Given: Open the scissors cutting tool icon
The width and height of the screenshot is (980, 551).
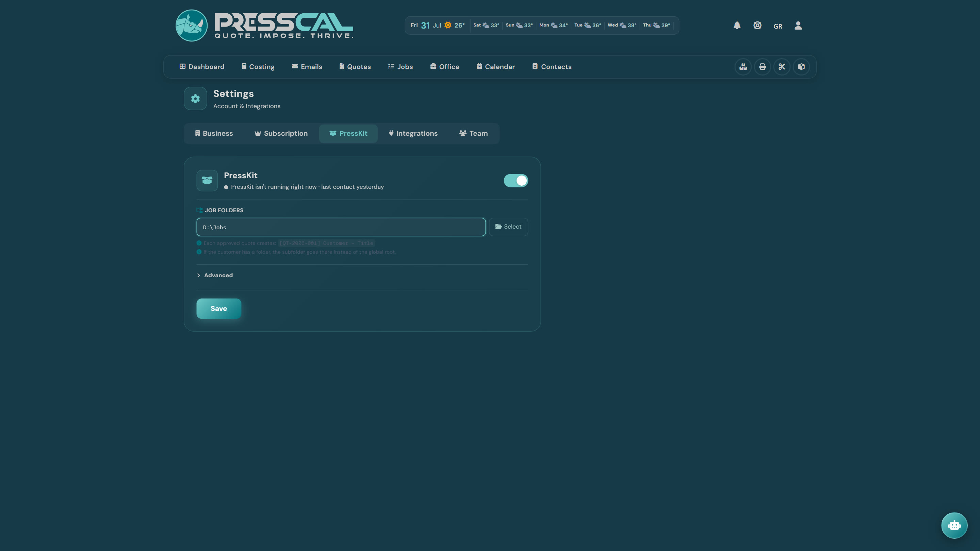Looking at the screenshot, I should 782,67.
